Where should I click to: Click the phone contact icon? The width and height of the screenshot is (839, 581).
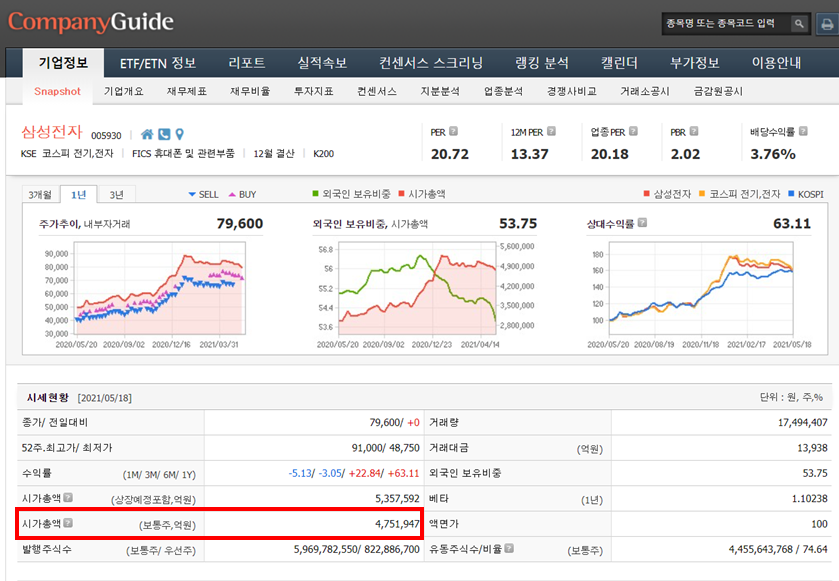click(164, 134)
